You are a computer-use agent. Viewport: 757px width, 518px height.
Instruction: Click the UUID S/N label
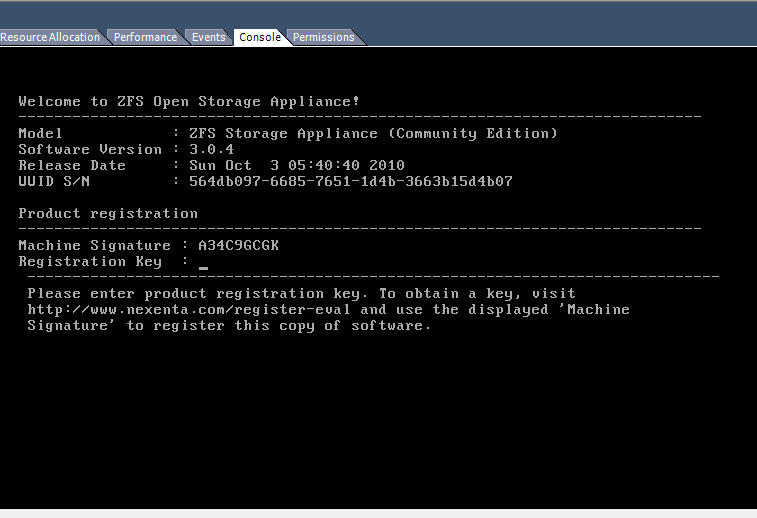pyautogui.click(x=58, y=182)
